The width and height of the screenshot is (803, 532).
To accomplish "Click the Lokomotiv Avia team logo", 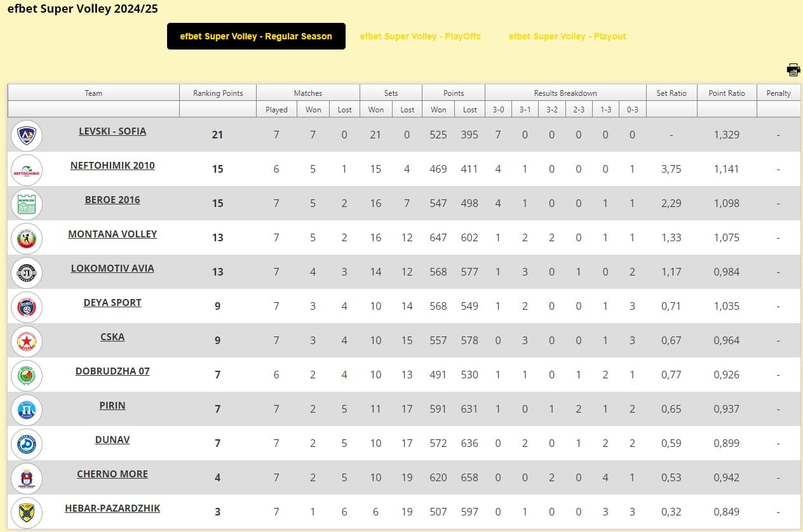I will (27, 272).
